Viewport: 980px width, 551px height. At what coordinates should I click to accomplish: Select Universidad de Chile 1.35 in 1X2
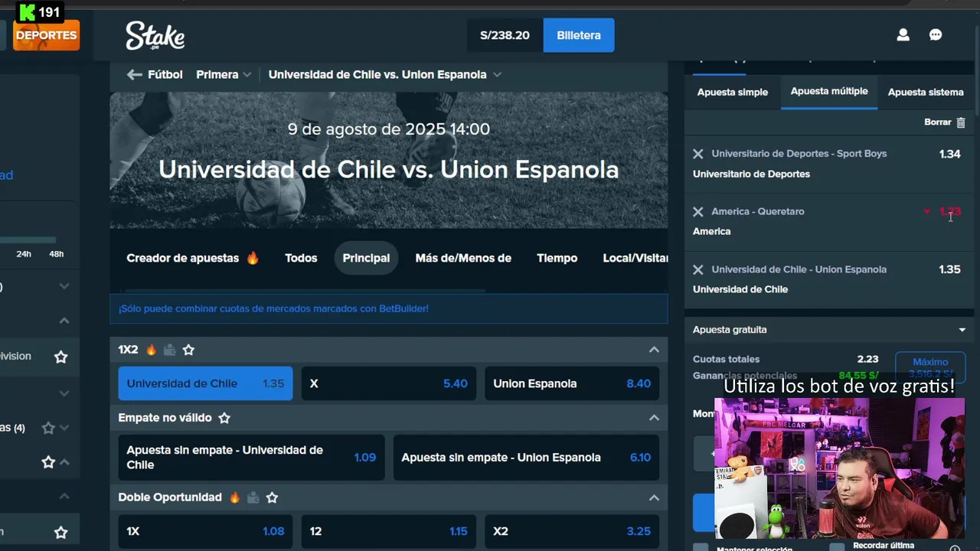point(205,383)
